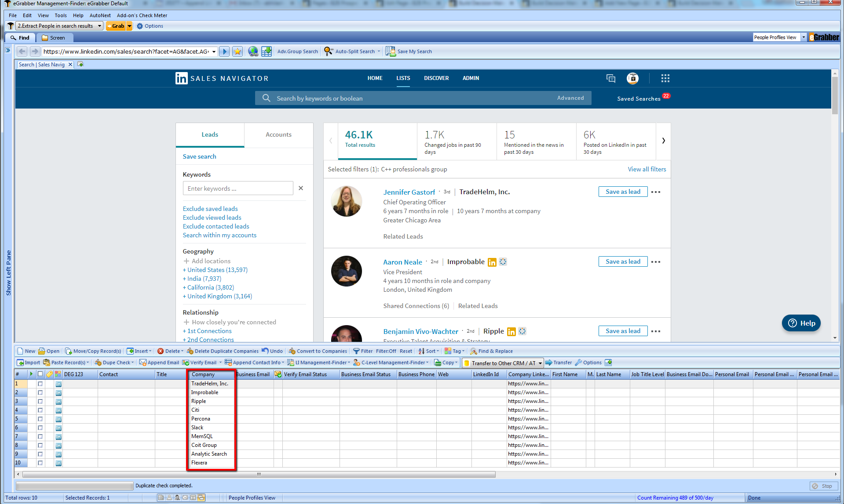Click LinkedIn icon in grid row 1

58,384
